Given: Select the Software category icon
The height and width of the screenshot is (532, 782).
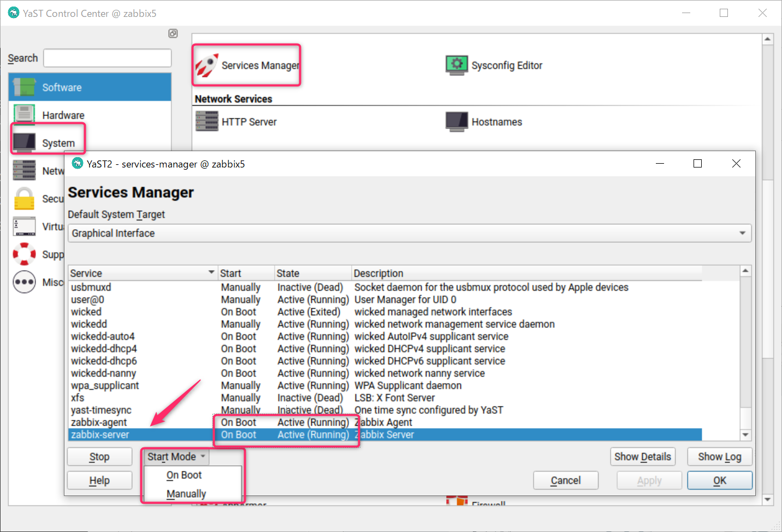Looking at the screenshot, I should click(x=24, y=87).
